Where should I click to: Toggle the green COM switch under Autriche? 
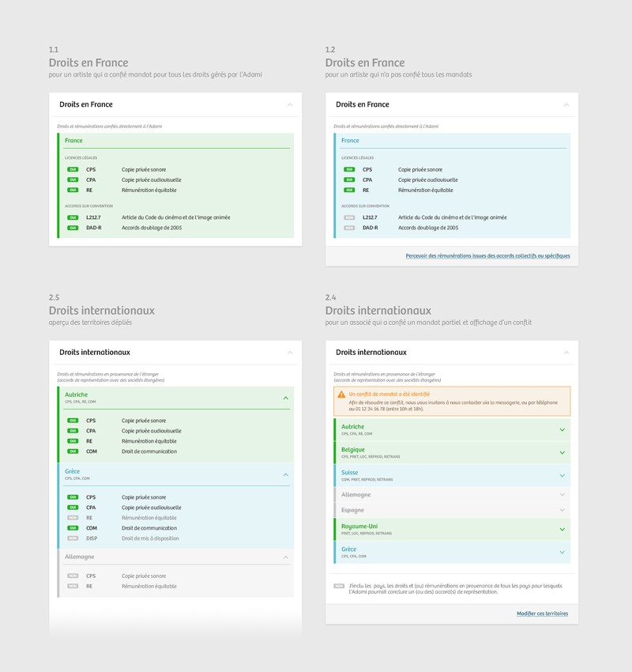pyautogui.click(x=73, y=451)
